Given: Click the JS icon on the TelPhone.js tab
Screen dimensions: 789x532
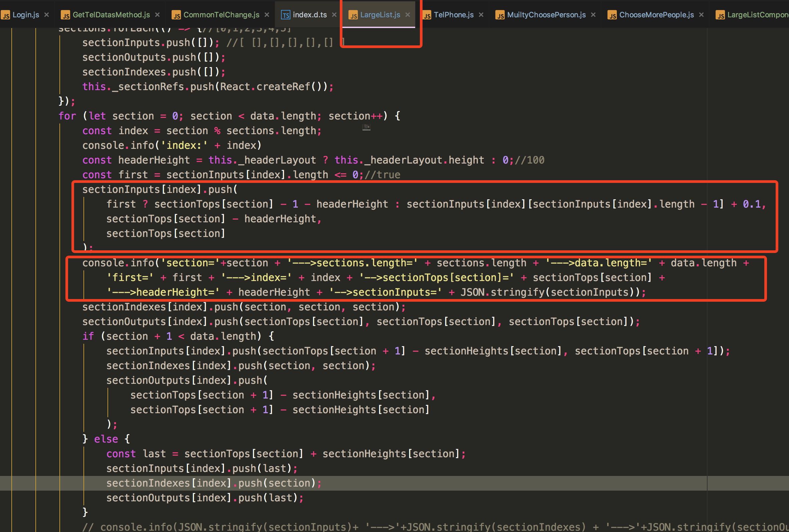Looking at the screenshot, I should pos(428,15).
